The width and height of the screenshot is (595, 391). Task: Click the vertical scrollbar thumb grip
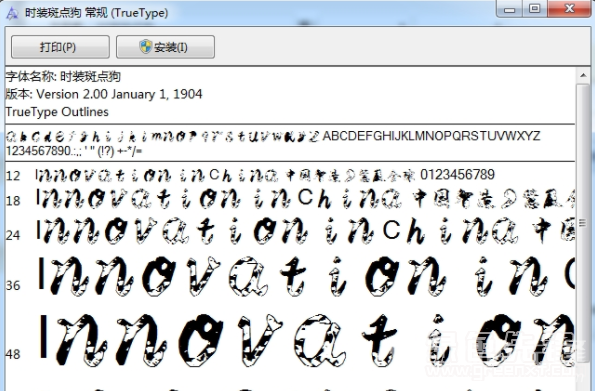click(x=583, y=223)
